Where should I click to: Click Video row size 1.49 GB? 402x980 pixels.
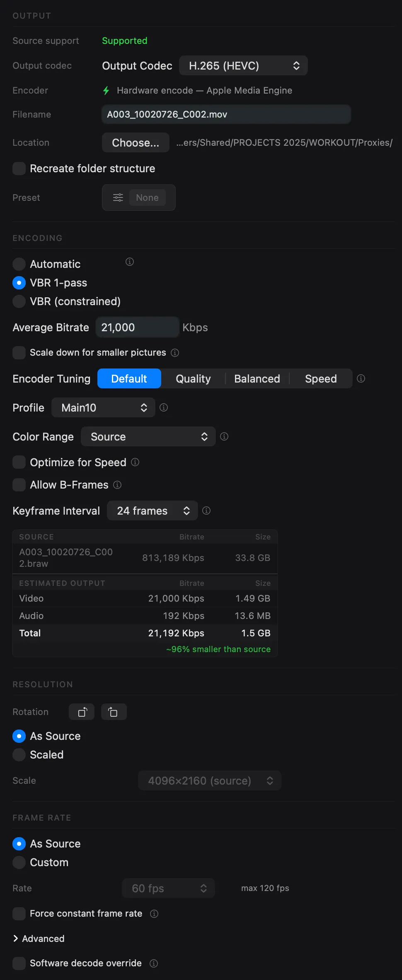pyautogui.click(x=253, y=598)
